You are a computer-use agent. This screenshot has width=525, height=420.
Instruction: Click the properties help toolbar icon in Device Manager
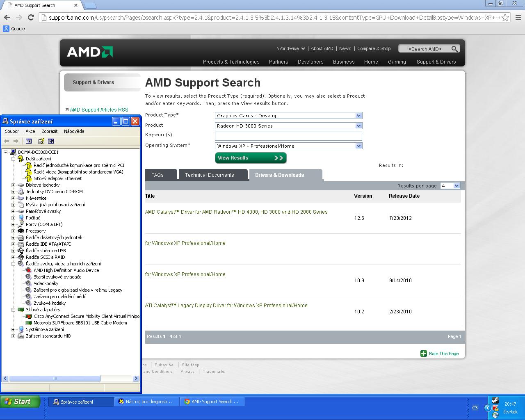click(41, 141)
